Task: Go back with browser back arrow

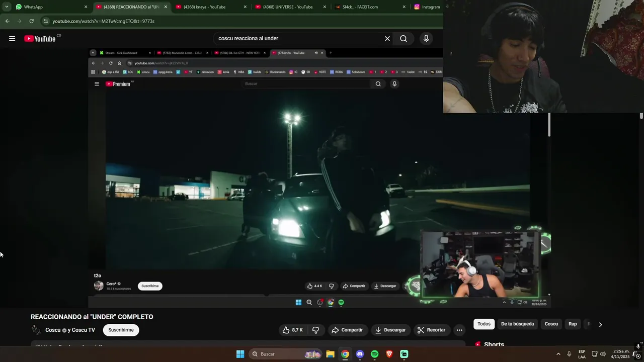Action: click(x=8, y=21)
